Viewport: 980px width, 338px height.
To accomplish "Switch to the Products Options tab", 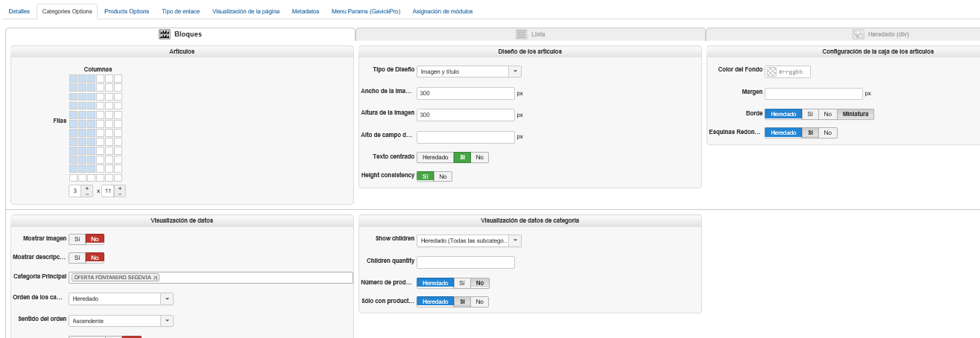I will (127, 12).
